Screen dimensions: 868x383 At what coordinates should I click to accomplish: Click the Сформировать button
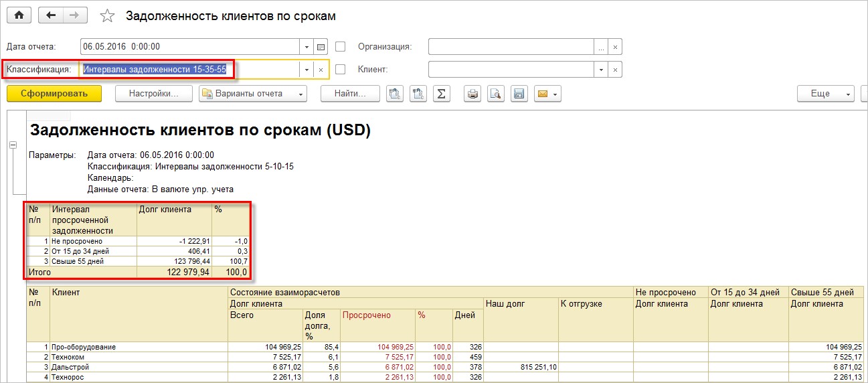pos(54,94)
